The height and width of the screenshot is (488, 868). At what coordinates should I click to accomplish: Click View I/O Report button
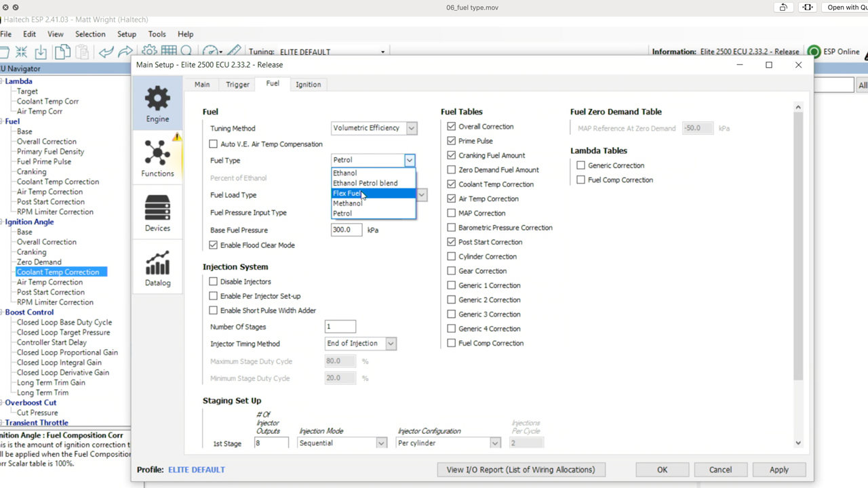(x=520, y=470)
